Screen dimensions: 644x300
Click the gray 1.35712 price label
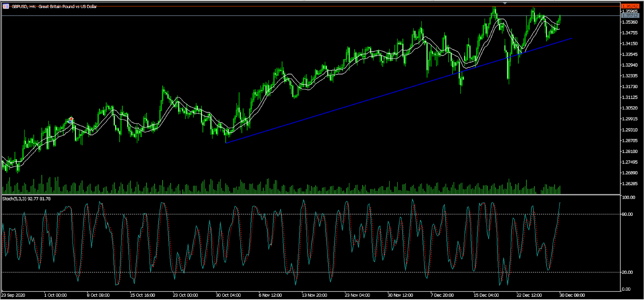coord(630,16)
